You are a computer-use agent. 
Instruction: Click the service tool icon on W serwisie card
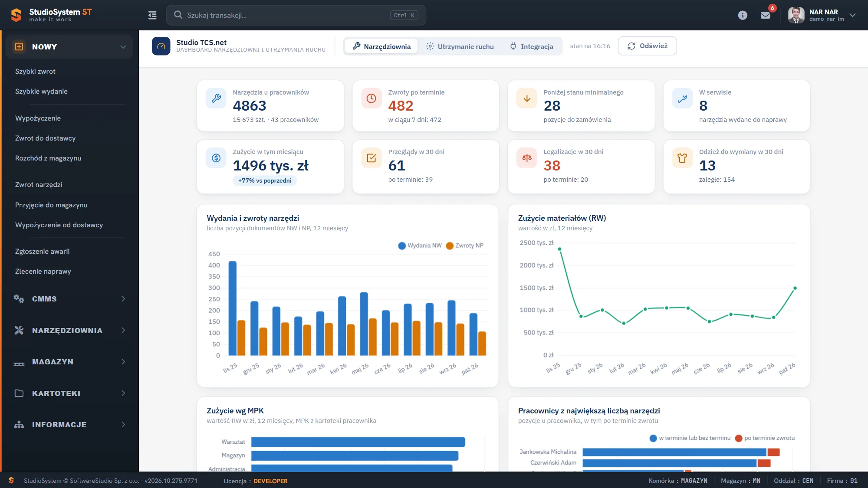[682, 98]
